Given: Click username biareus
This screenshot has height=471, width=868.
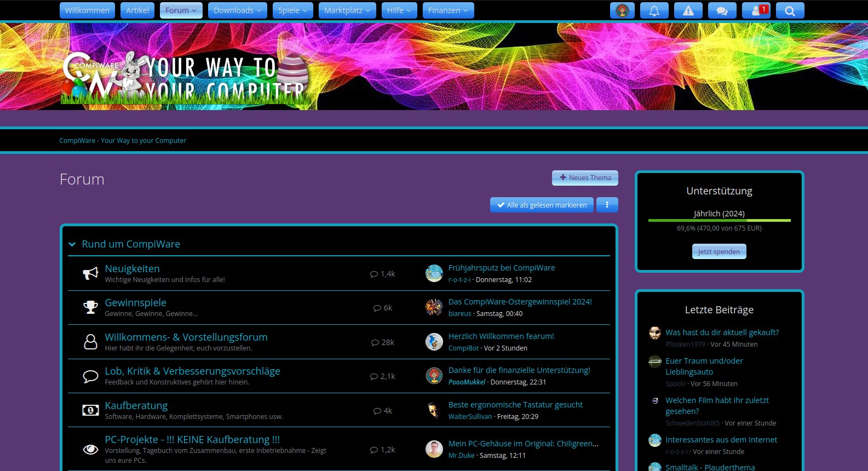Looking at the screenshot, I should pos(459,314).
